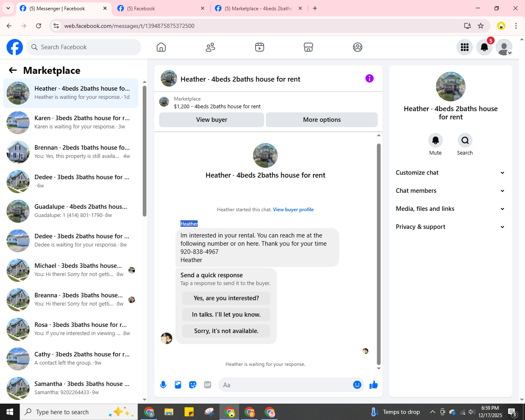Viewport: 525px width, 420px height.
Task: Click the Search Facebook field
Action: click(x=84, y=47)
